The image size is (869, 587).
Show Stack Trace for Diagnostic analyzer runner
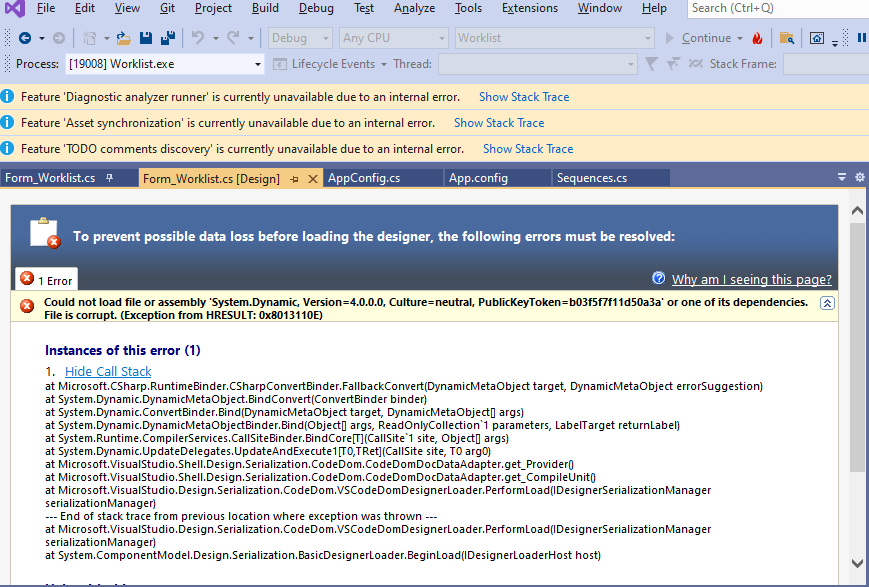point(524,96)
